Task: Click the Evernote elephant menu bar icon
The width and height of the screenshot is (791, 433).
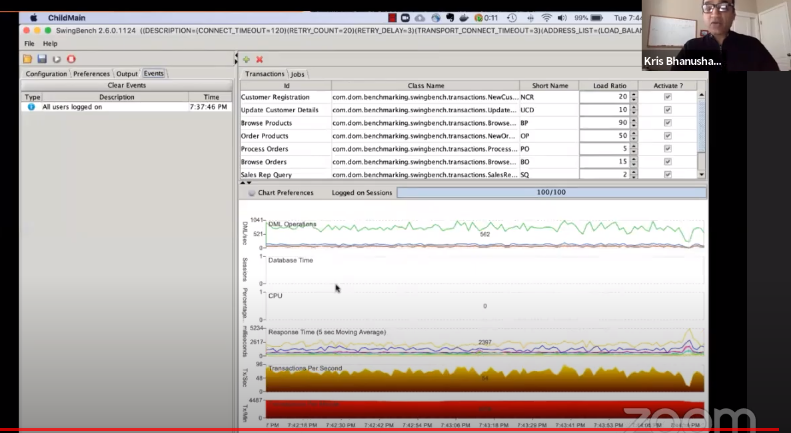Action: (449, 18)
